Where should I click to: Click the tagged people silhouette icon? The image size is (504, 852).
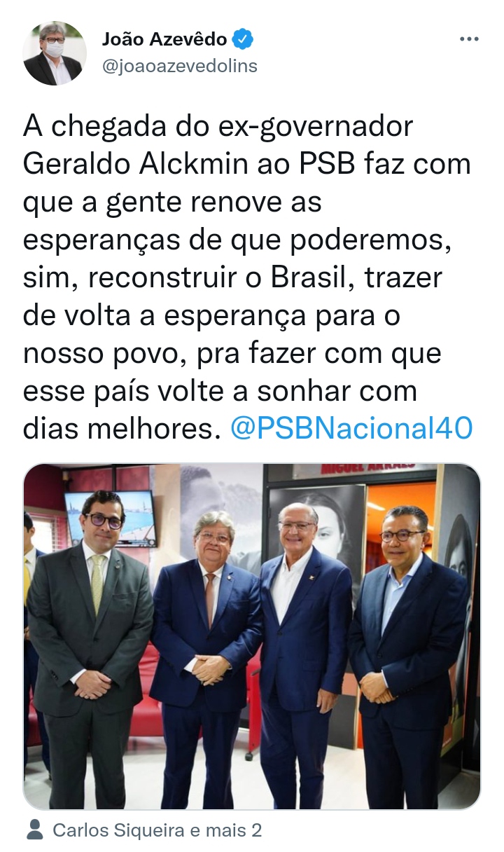[x=34, y=830]
